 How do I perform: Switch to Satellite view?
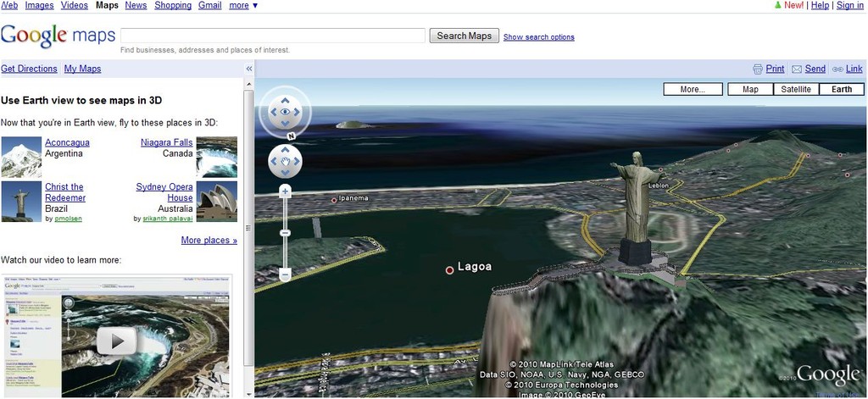tap(796, 89)
